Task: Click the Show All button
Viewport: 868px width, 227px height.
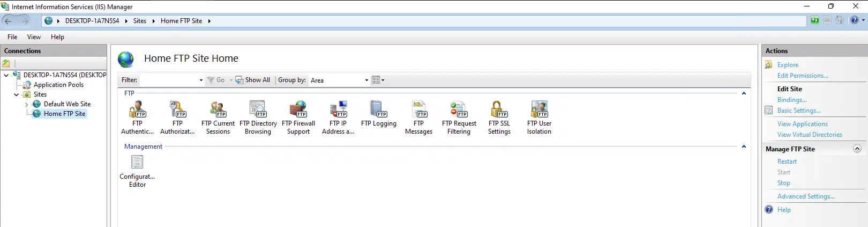Action: point(253,80)
